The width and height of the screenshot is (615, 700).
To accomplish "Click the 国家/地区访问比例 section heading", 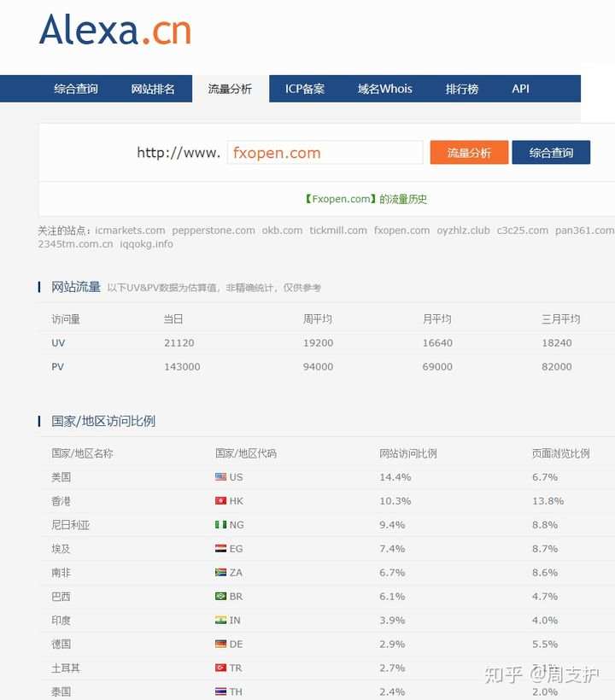I will click(x=103, y=421).
